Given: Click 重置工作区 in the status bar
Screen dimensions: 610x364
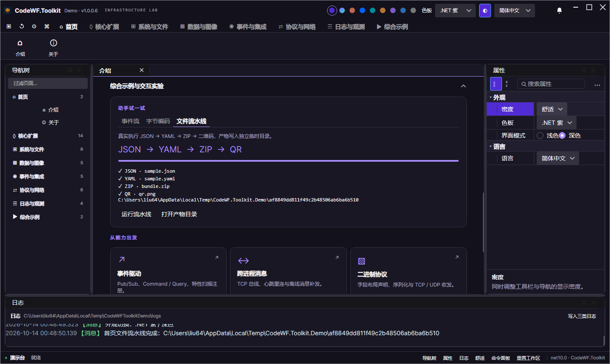Looking at the screenshot, I should [x=528, y=358].
